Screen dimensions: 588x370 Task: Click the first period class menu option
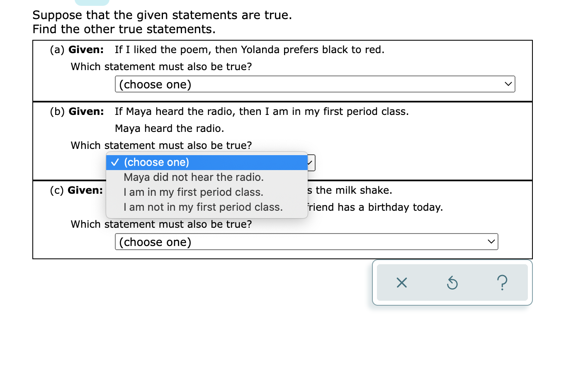point(193,192)
